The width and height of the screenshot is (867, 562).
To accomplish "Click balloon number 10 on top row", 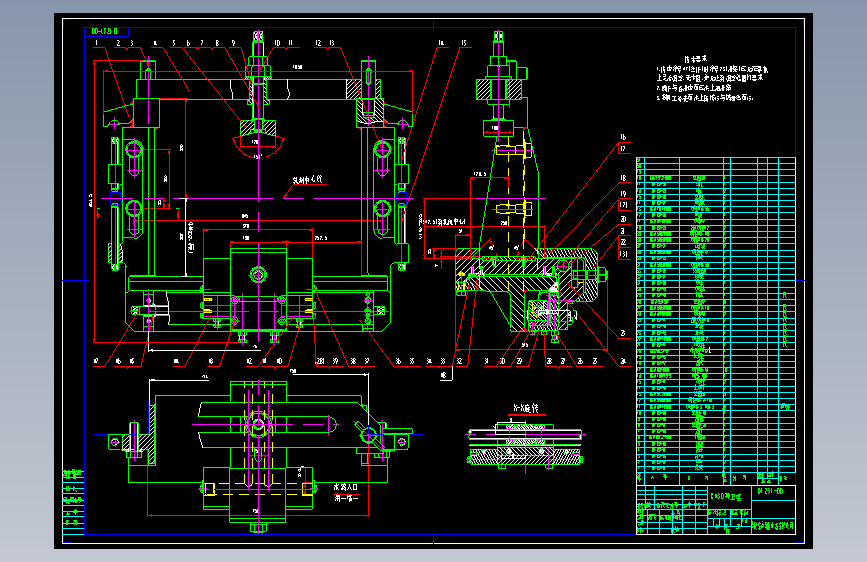I will (x=277, y=43).
